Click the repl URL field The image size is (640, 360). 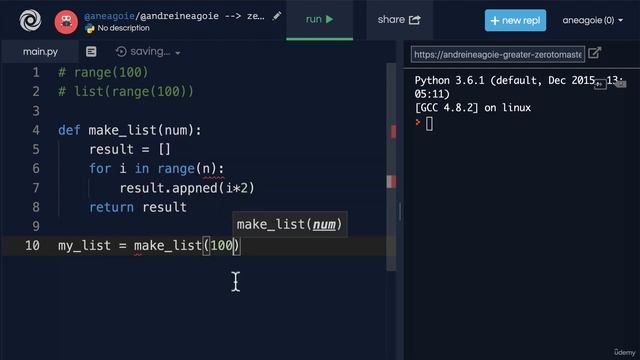[x=498, y=54]
